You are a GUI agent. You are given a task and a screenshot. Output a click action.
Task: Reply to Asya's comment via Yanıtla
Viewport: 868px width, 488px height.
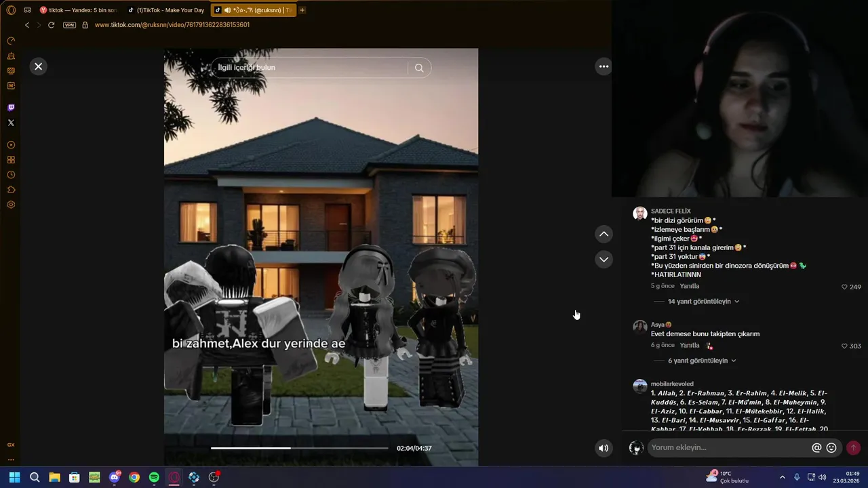[690, 345]
